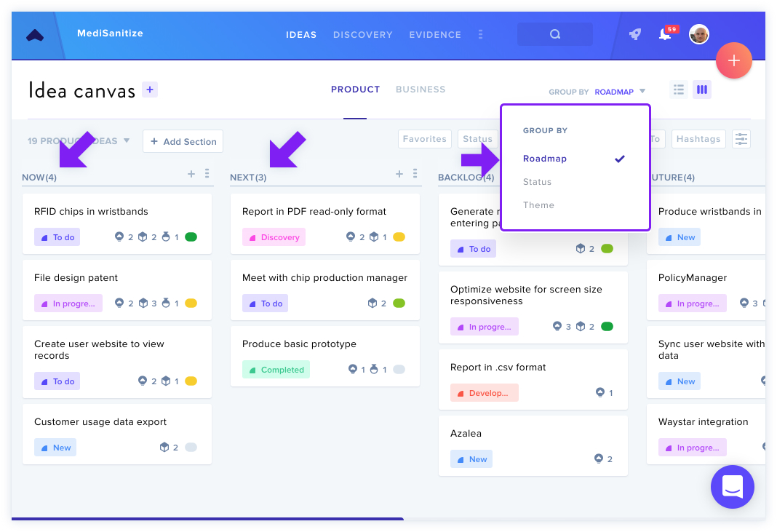Screen dimensions: 777x532
Task: Open To do status on RFID chips card
Action: pyautogui.click(x=57, y=237)
